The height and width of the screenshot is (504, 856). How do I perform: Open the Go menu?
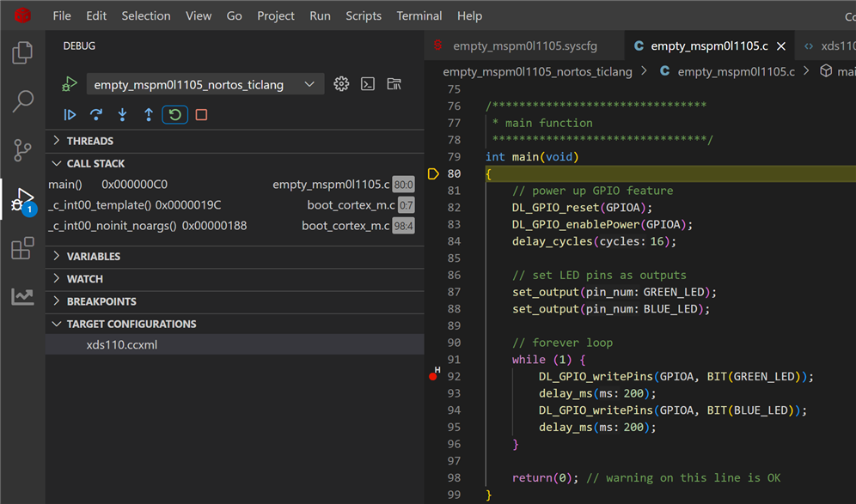click(x=235, y=15)
